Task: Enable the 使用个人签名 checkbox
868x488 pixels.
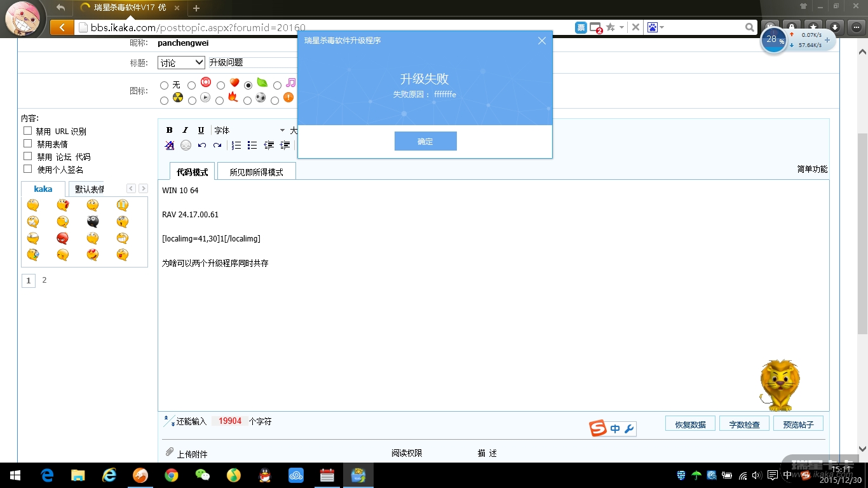Action: tap(27, 169)
